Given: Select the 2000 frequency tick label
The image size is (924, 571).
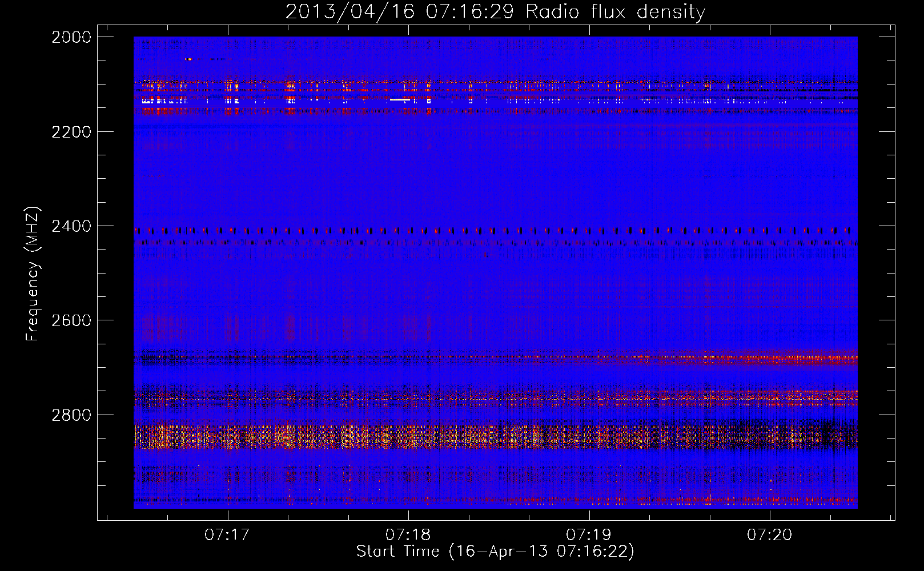Looking at the screenshot, I should 71,37.
